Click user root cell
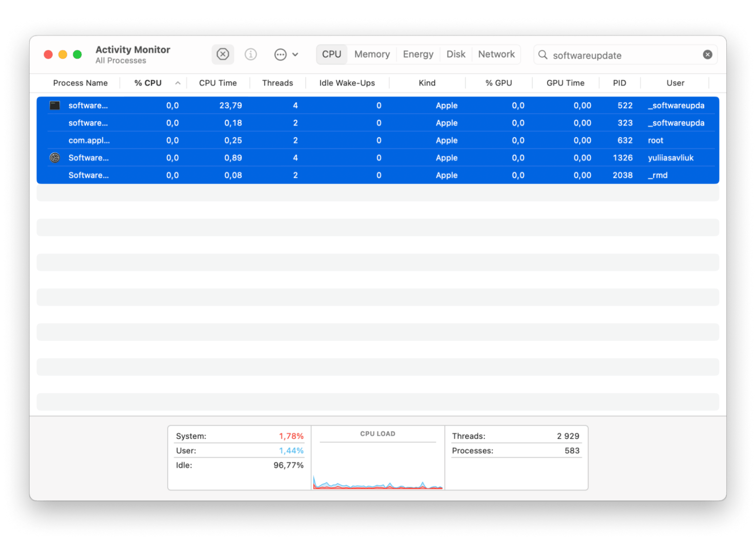This screenshot has width=756, height=546. coord(655,140)
